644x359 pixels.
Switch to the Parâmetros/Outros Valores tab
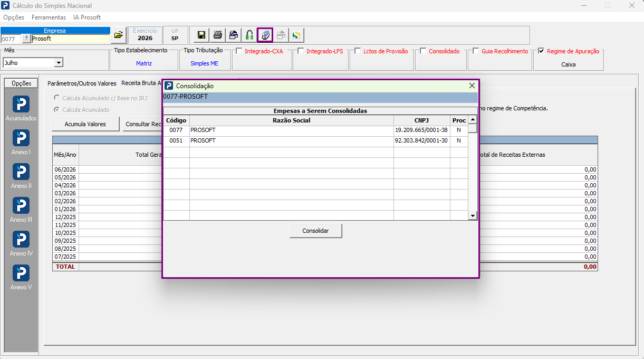coord(82,83)
